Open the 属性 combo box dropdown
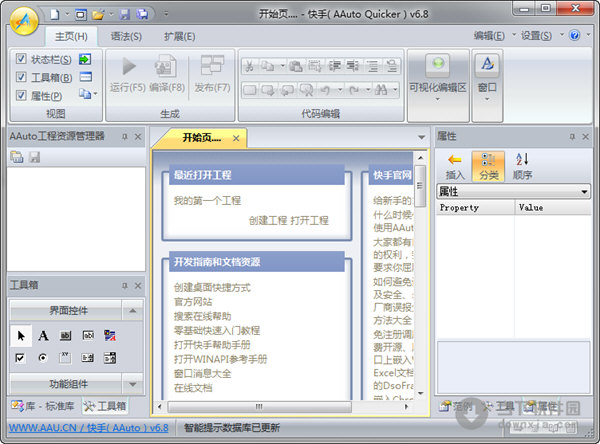 [584, 191]
